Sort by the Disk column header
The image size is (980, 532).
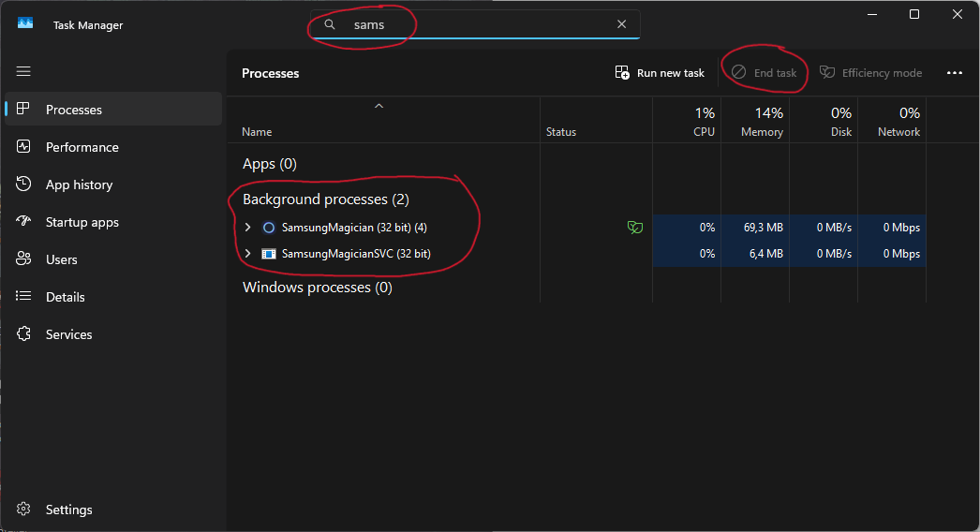coord(824,121)
